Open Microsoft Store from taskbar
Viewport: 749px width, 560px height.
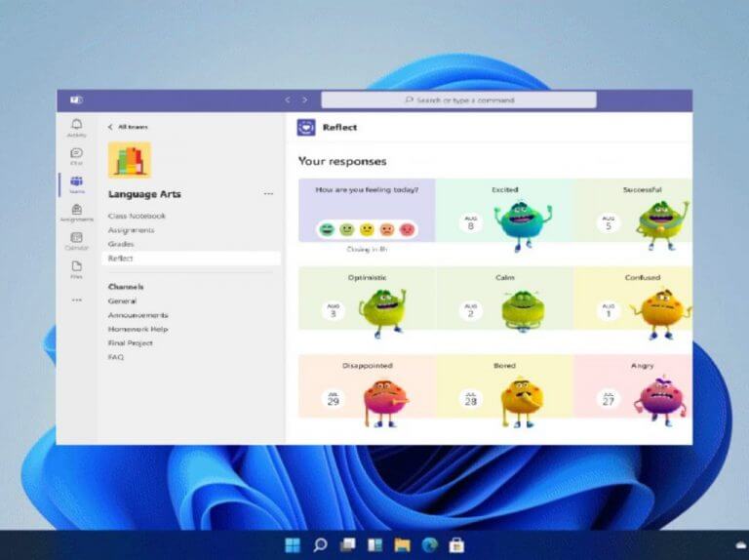pyautogui.click(x=456, y=545)
